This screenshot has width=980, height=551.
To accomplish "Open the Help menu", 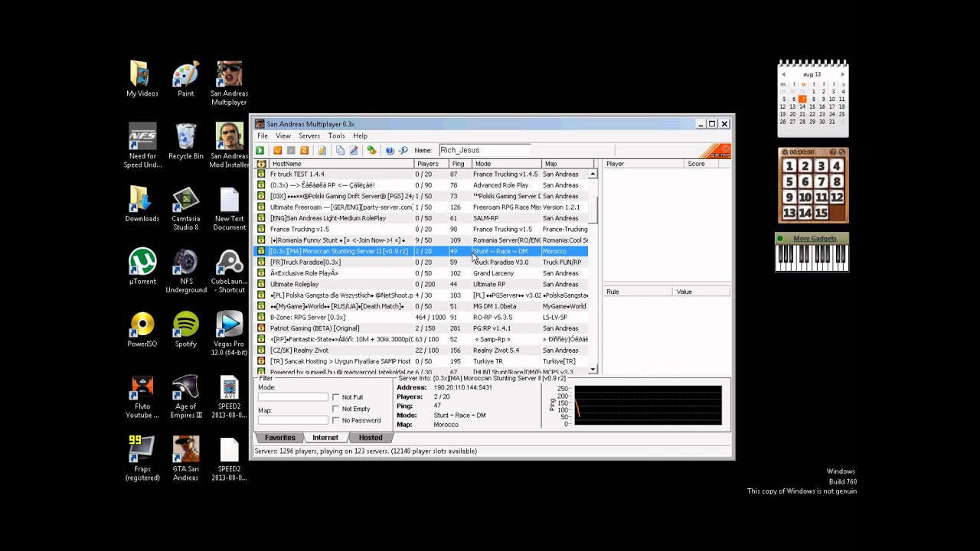I will coord(360,136).
